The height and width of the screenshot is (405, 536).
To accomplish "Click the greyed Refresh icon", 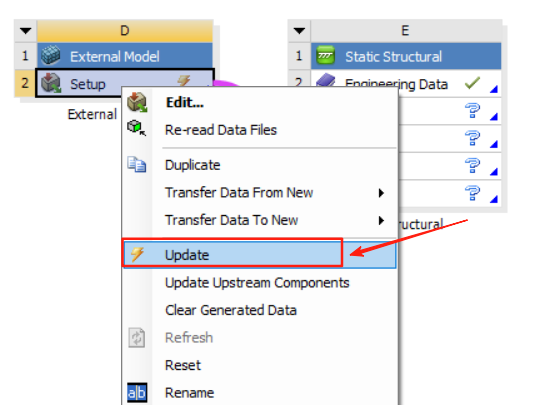I will click(136, 338).
